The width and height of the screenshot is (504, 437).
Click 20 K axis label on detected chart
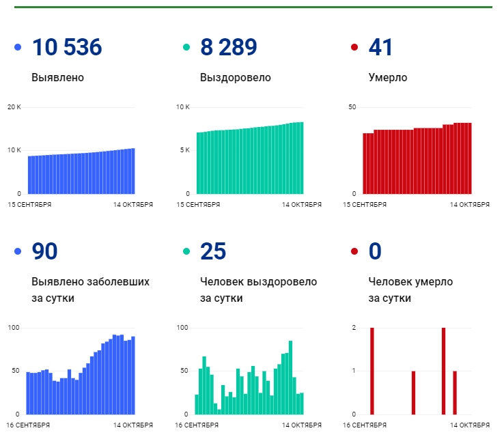[x=14, y=107]
